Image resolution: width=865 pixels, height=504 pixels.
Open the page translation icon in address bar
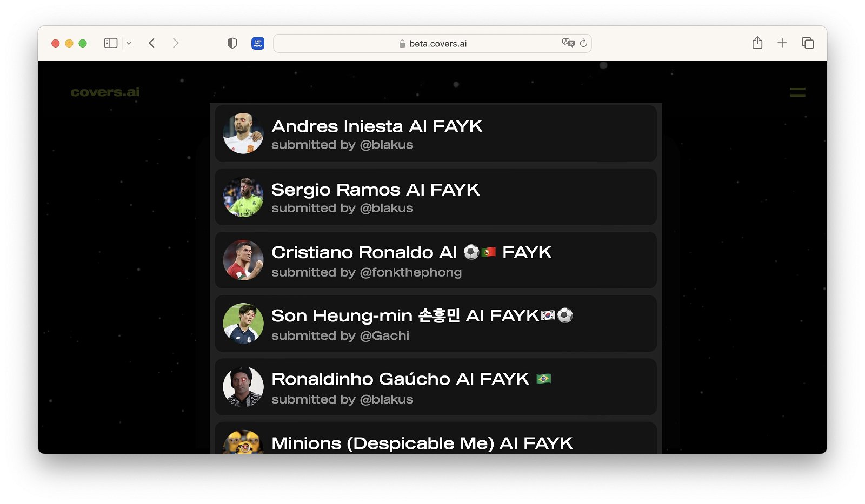coord(568,43)
